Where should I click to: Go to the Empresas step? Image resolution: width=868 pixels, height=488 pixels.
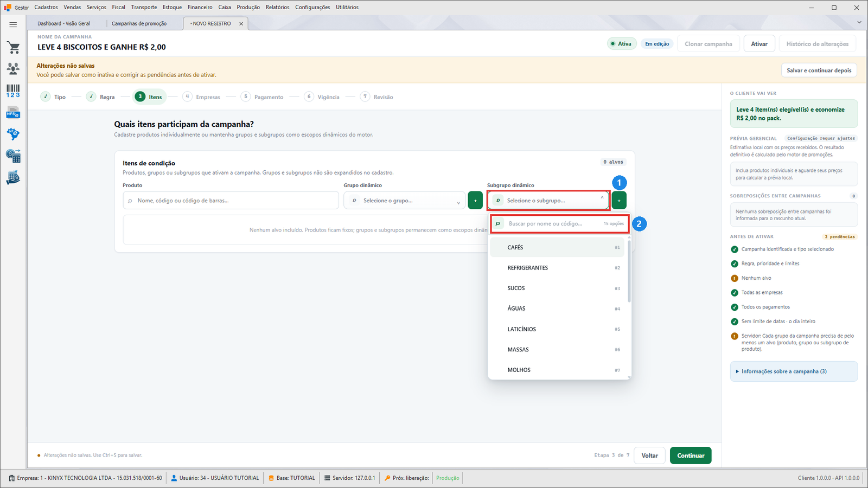(202, 97)
